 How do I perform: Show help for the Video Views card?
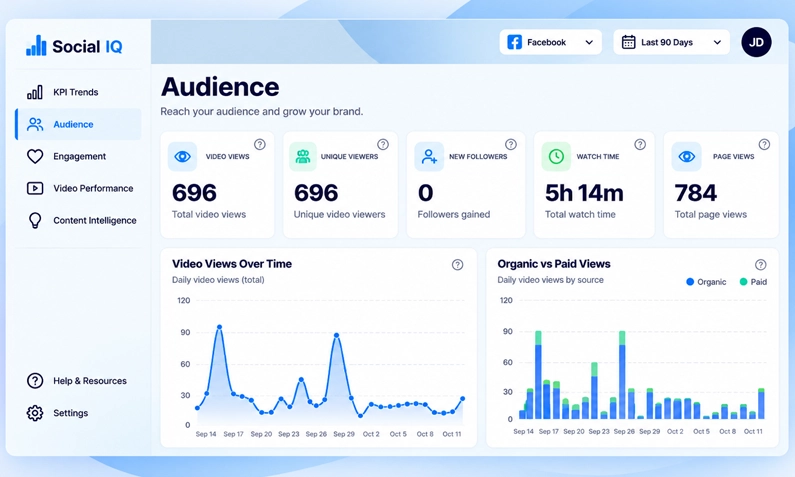pyautogui.click(x=260, y=144)
